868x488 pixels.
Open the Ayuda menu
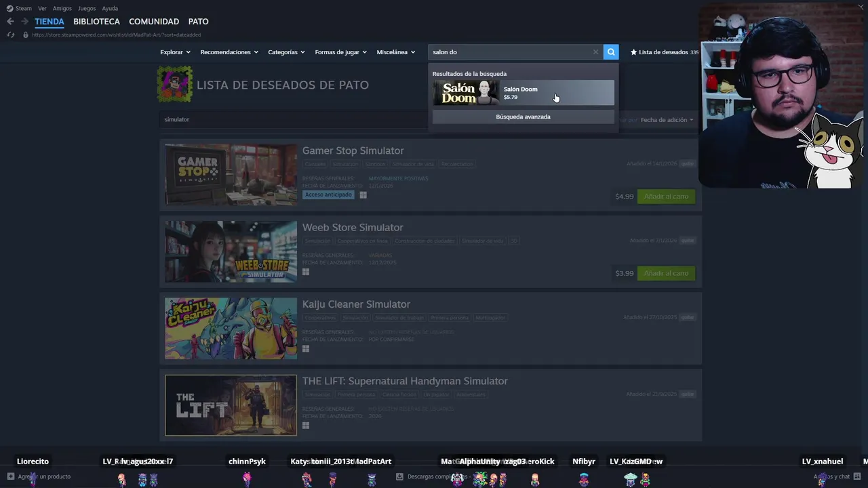coord(110,8)
